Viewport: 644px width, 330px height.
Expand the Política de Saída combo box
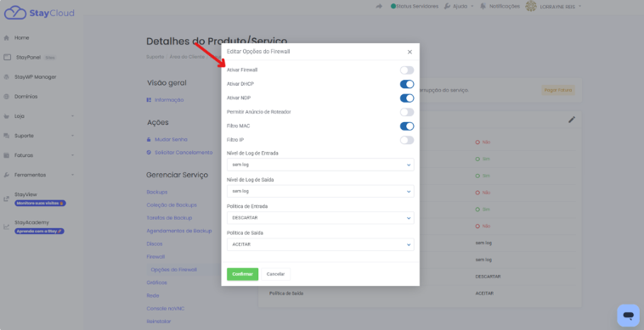point(320,244)
